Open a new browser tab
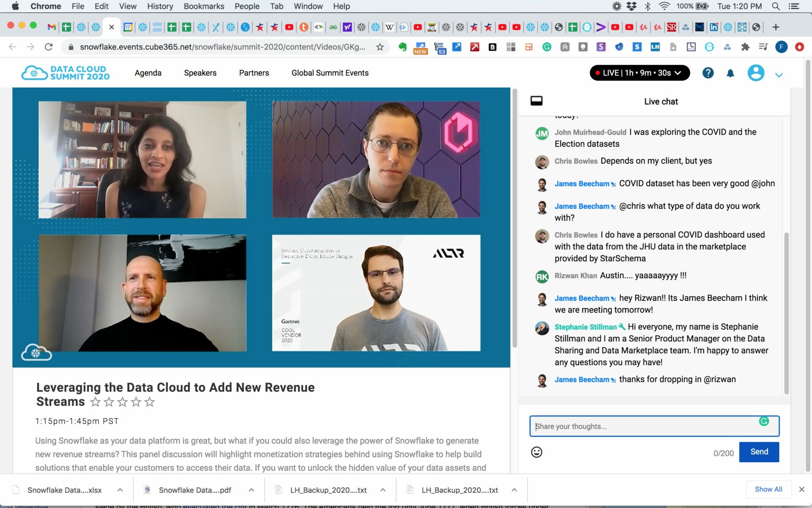 point(776,27)
